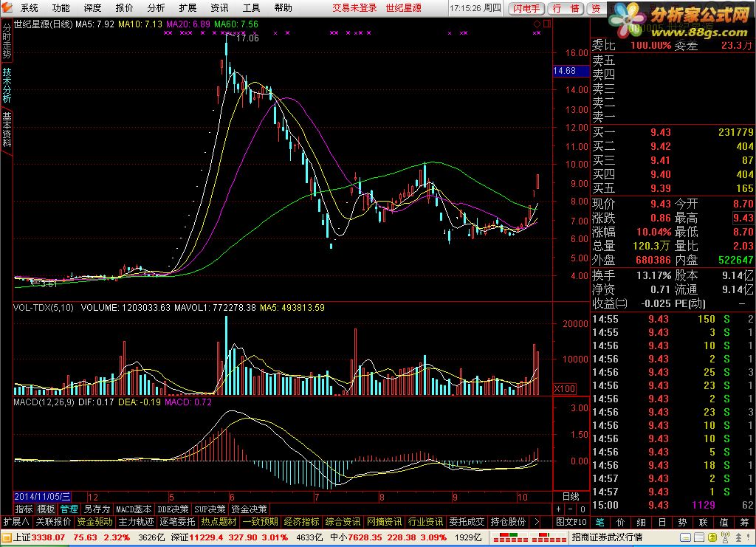This screenshot has height=547, width=756.
Task: Click the zoom out minus button
Action: point(571,509)
